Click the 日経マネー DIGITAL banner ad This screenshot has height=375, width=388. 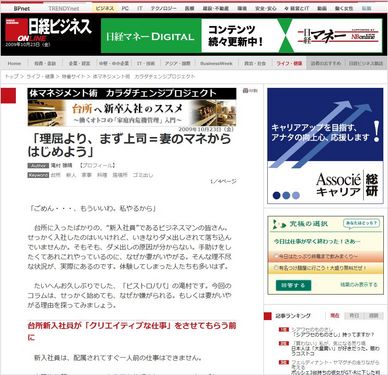tap(151, 36)
